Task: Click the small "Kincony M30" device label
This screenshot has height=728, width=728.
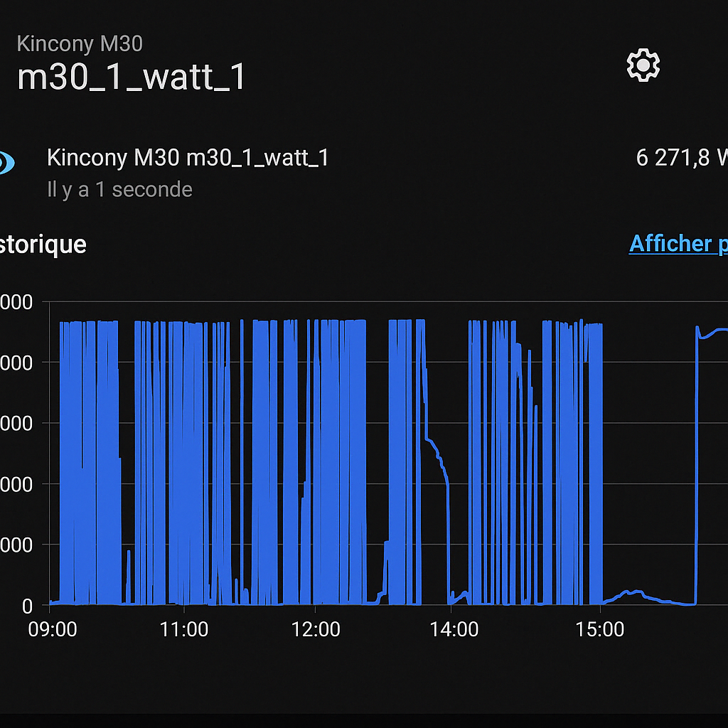Action: 80,44
